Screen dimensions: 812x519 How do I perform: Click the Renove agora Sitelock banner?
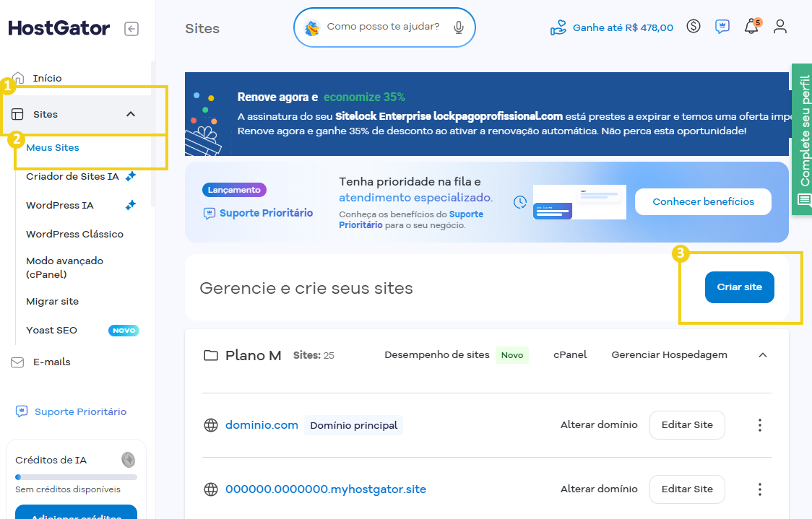tap(487, 114)
